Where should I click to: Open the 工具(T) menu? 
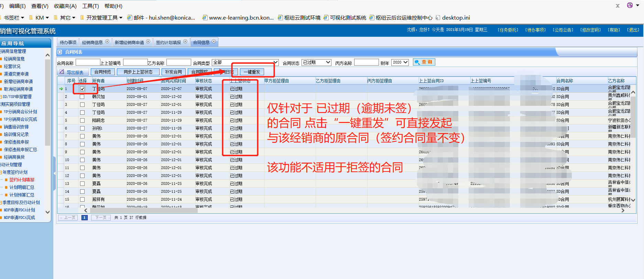(x=90, y=6)
